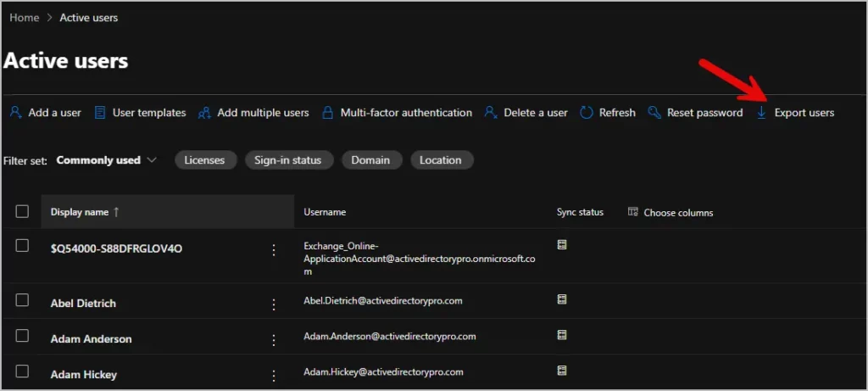Tick the select-all checkbox in header row
This screenshot has height=391, width=868.
point(22,211)
